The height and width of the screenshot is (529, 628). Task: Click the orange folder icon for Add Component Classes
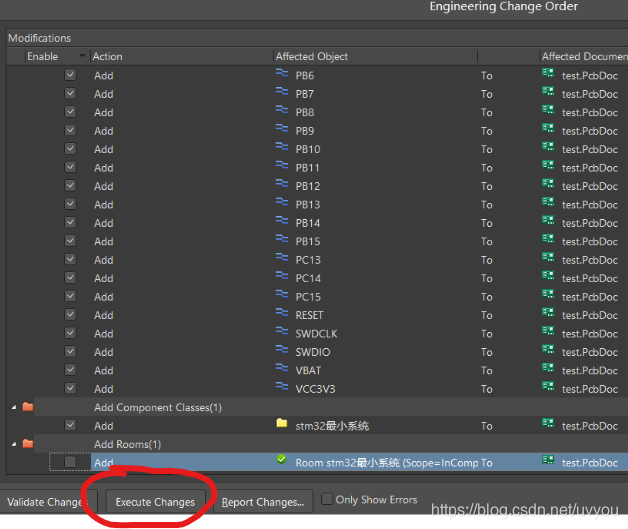coord(28,407)
